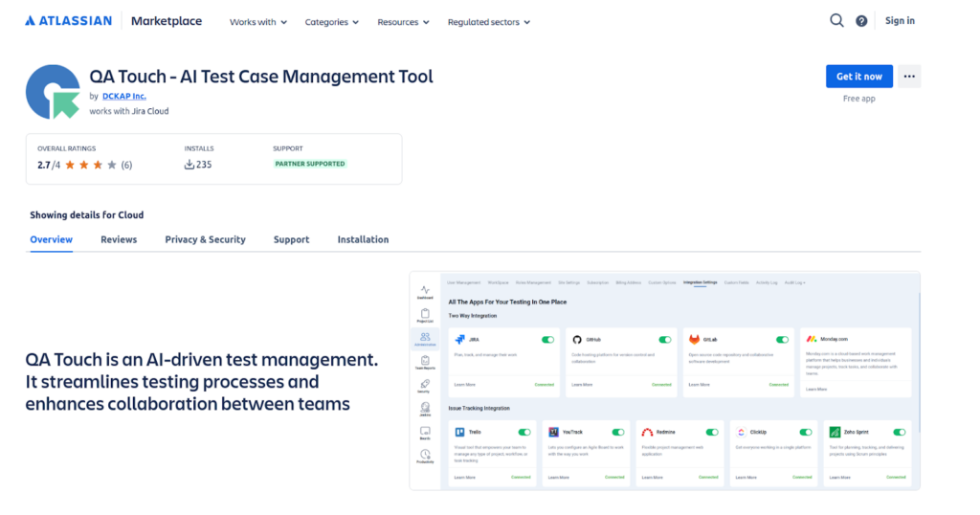Click the Administration icon in screenshot sidebar
Screen dimensions: 980x515
[x=424, y=339]
